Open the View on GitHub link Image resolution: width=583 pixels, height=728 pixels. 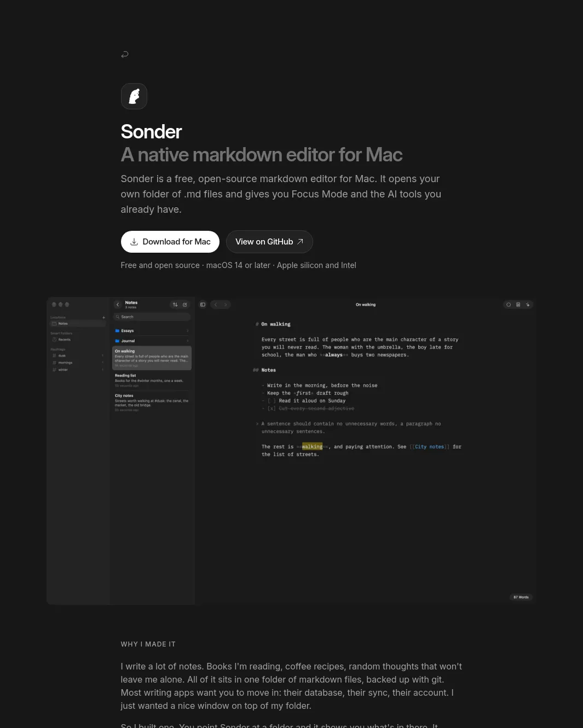click(x=269, y=242)
